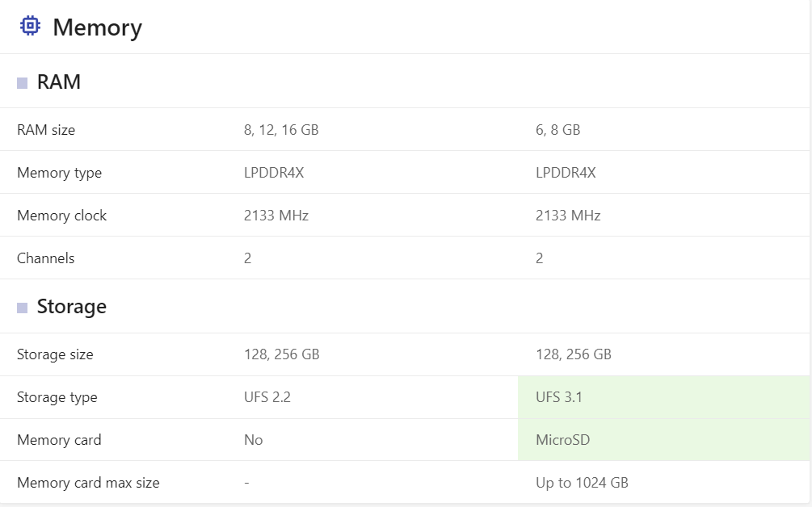The image size is (812, 507).
Task: Click the square bullet beside Storage
Action: (23, 308)
